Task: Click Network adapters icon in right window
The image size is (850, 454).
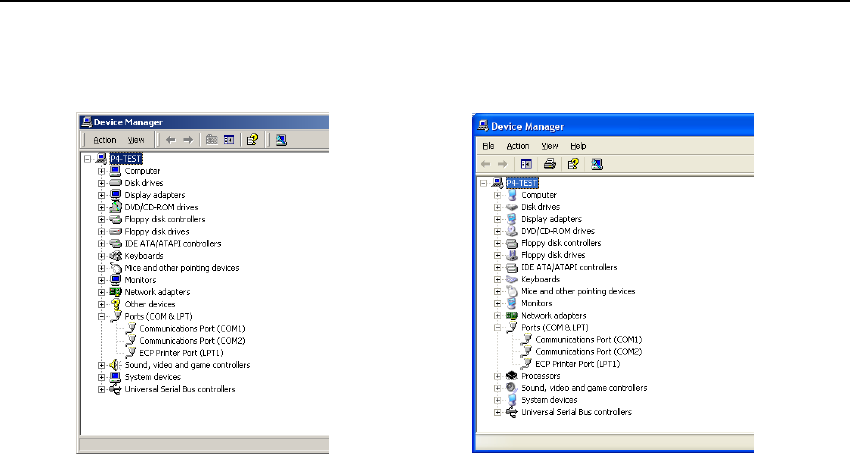Action: click(511, 316)
